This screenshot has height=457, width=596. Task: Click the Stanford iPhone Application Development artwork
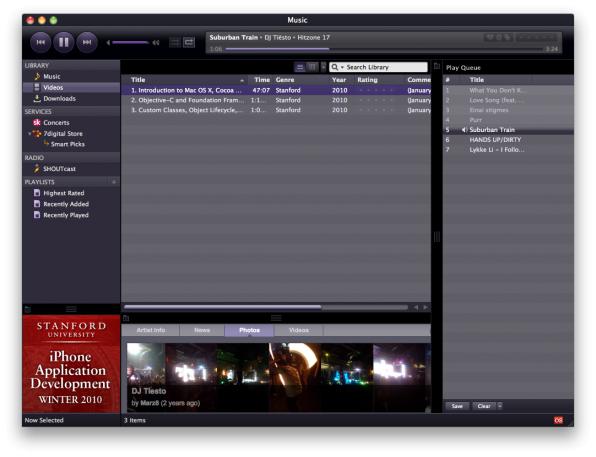(x=71, y=364)
